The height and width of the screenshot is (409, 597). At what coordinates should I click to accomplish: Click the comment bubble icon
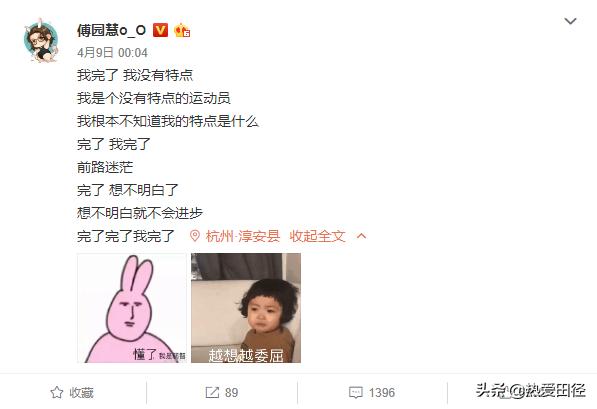[356, 393]
